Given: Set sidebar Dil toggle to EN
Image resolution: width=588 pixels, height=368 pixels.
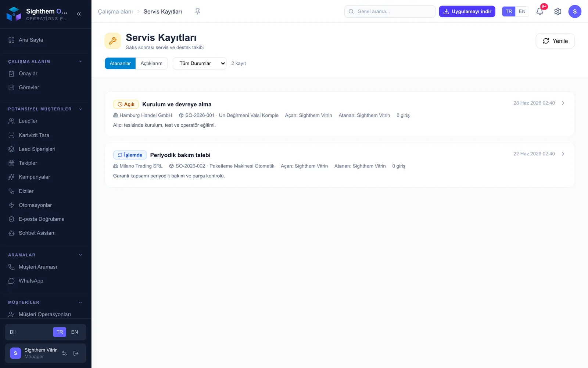Looking at the screenshot, I should [75, 332].
